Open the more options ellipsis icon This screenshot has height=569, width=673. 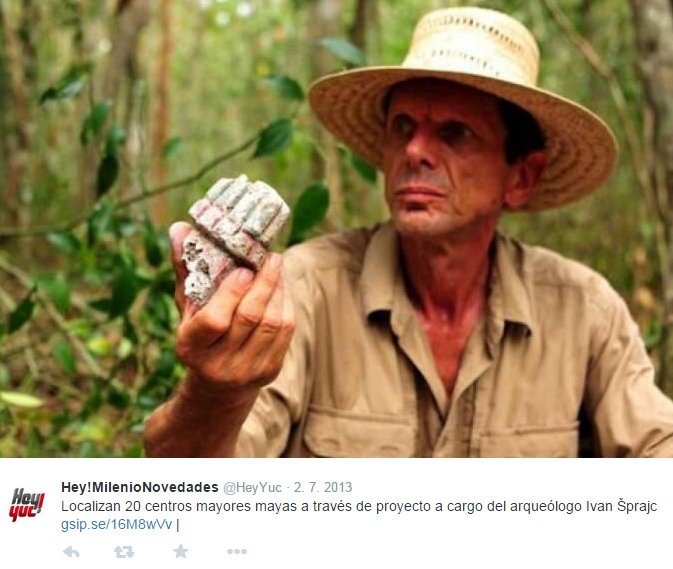click(x=237, y=551)
